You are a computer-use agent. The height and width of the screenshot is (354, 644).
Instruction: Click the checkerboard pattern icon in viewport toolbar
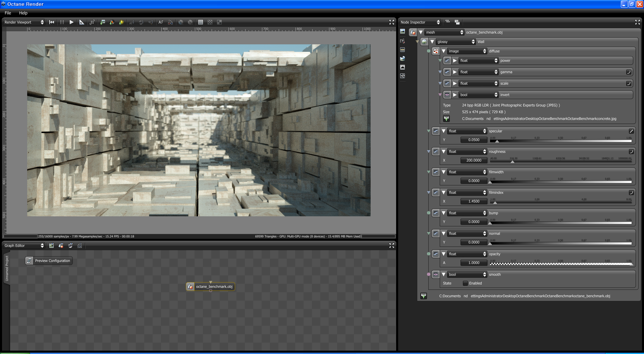click(x=210, y=22)
